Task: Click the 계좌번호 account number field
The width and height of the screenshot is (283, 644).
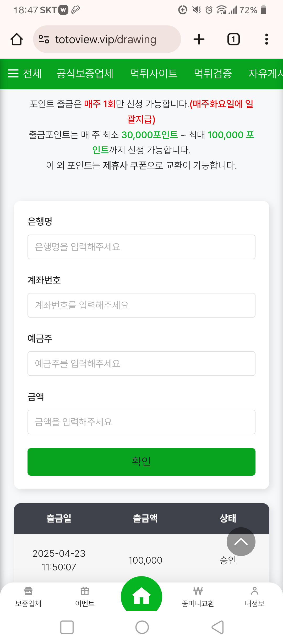Action: click(141, 305)
